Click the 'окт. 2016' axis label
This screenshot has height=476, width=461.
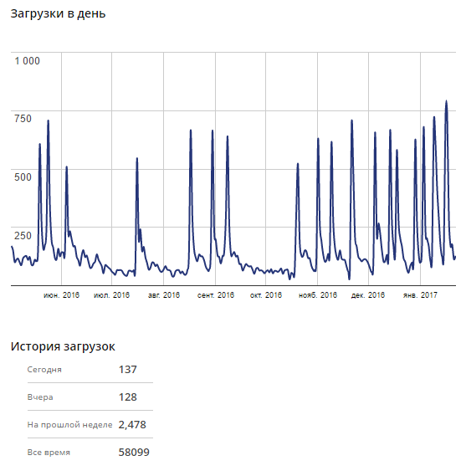pos(266,295)
